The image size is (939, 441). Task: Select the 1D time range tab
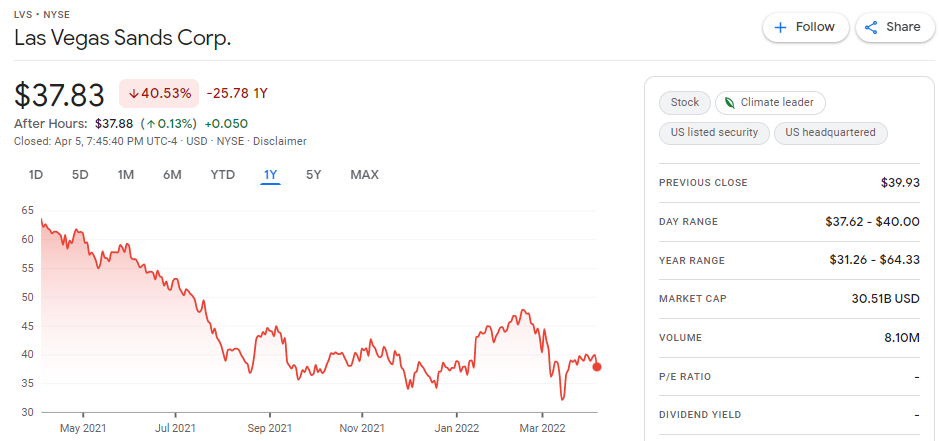coord(36,175)
